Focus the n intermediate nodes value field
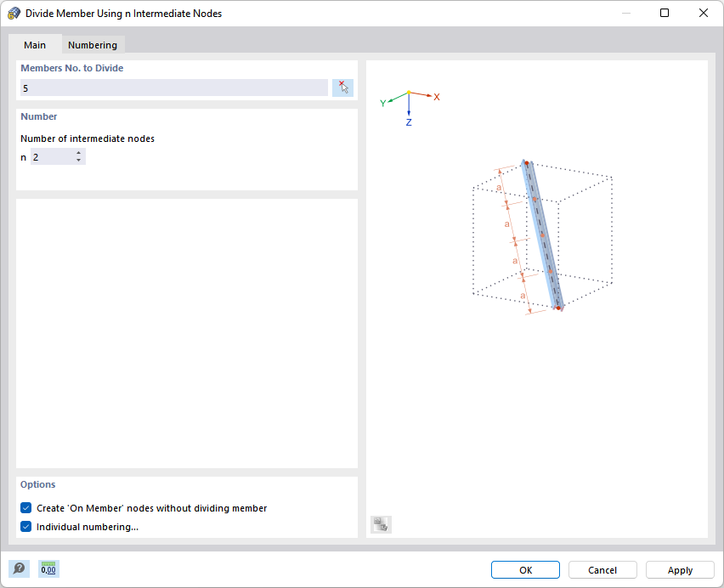The height and width of the screenshot is (588, 724). (52, 157)
